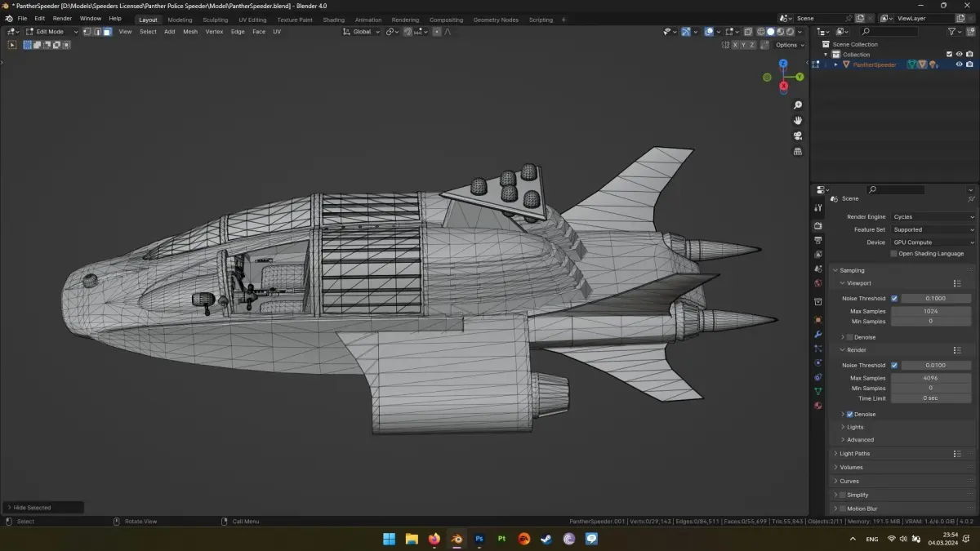Open the Modifiers properties tab
The image size is (980, 551).
point(818,335)
